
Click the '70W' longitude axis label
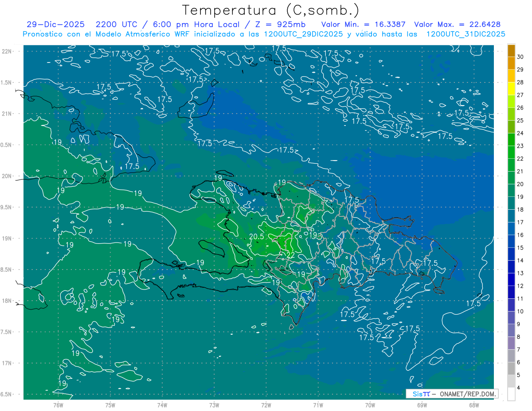[370, 405]
